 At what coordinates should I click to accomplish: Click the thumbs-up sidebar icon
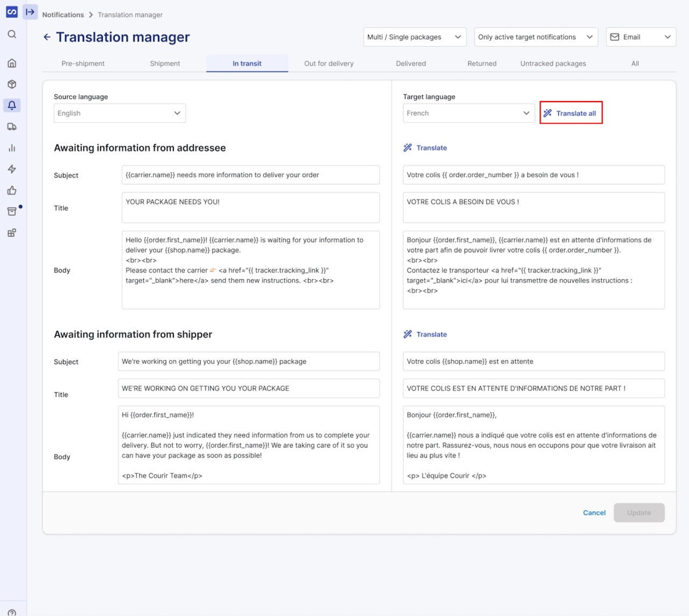coord(12,190)
